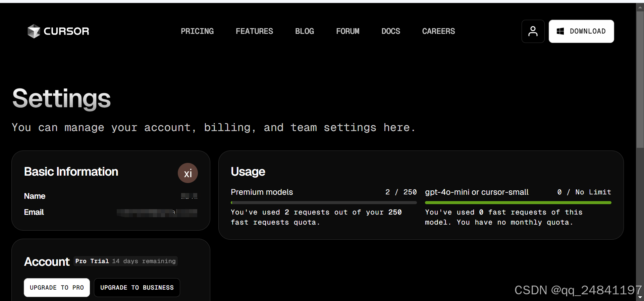644x301 pixels.
Task: Open the Features page
Action: coord(254,31)
